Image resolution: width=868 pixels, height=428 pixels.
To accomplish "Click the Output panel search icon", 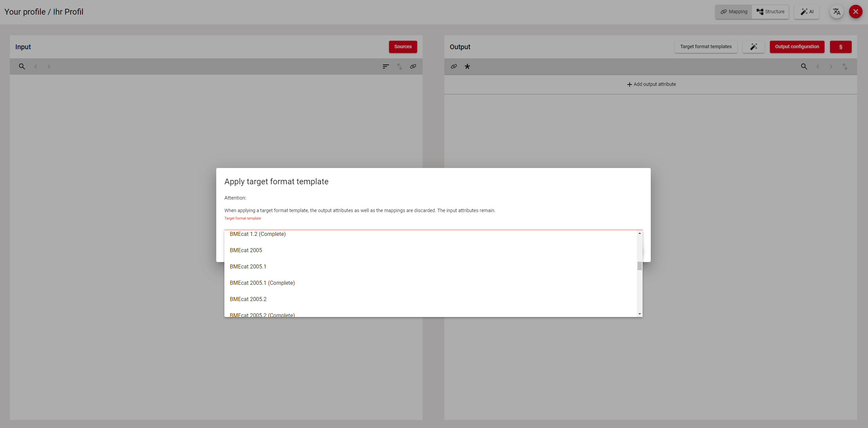I will [804, 67].
